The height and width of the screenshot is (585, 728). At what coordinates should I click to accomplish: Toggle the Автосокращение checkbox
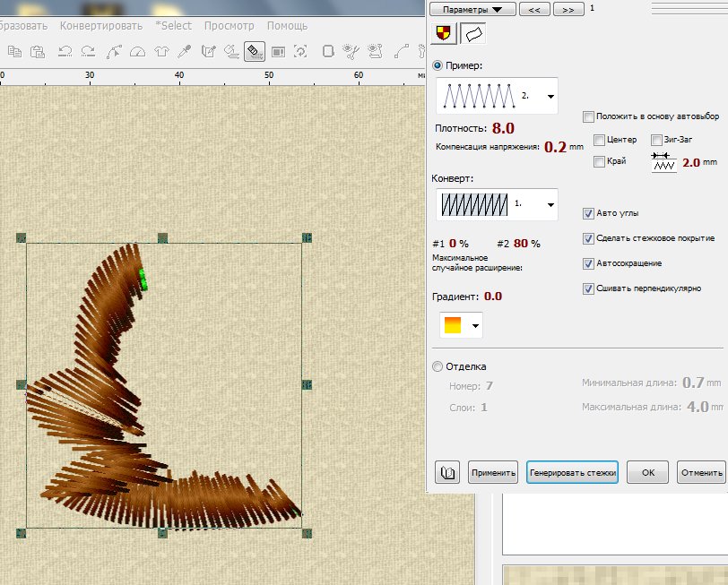[x=588, y=263]
